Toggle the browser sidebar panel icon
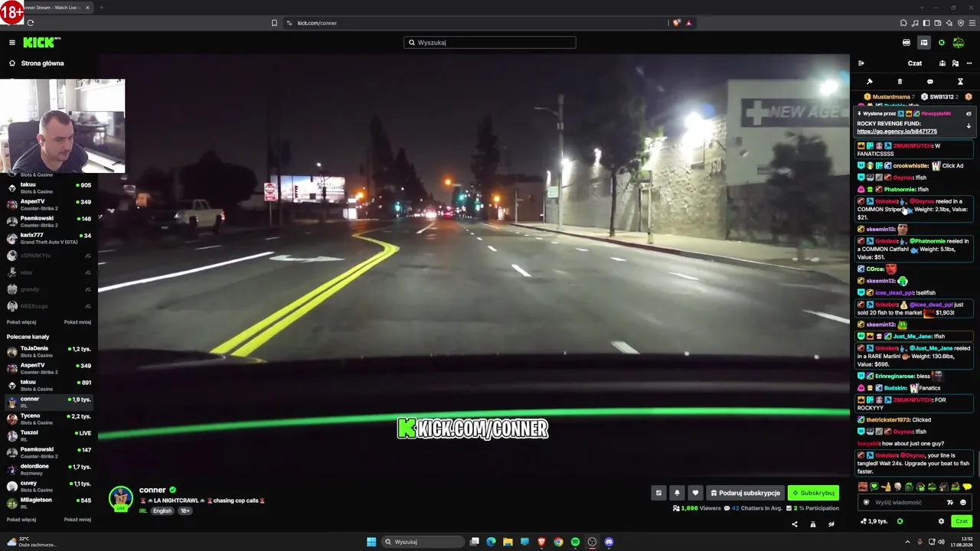 coord(926,23)
